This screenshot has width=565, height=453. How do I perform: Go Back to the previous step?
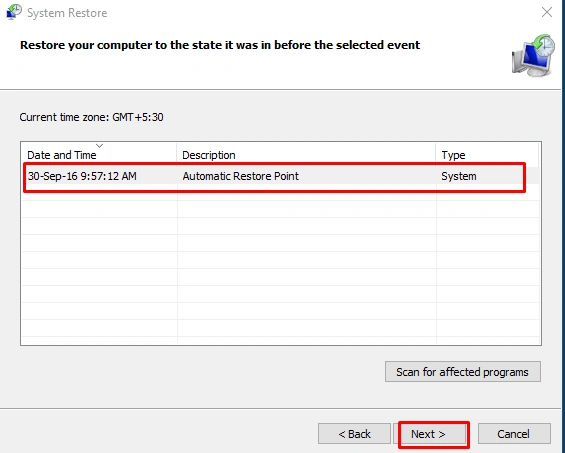(354, 434)
